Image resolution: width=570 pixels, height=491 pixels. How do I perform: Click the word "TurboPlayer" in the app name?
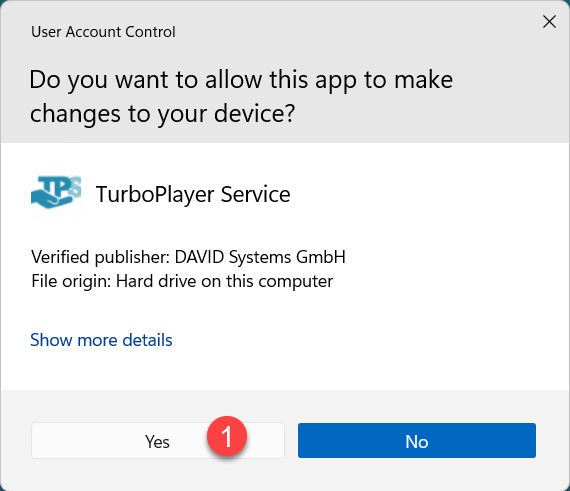pos(155,194)
